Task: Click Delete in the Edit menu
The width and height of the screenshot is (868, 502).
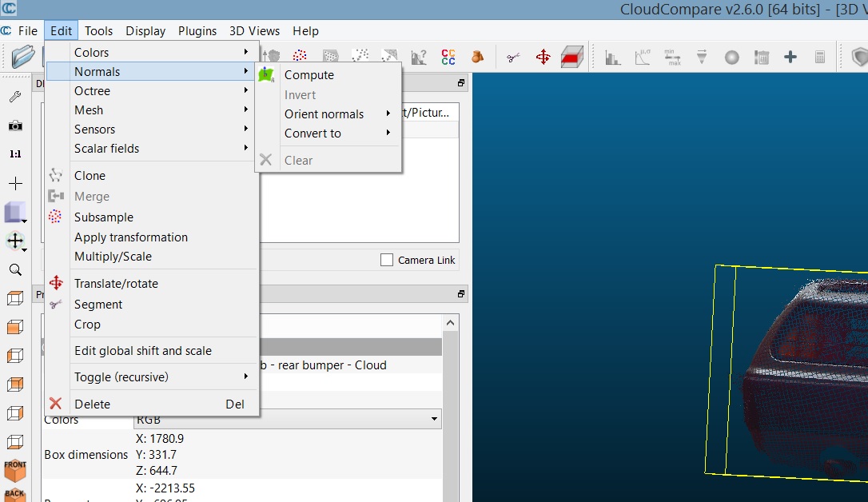Action: point(92,404)
